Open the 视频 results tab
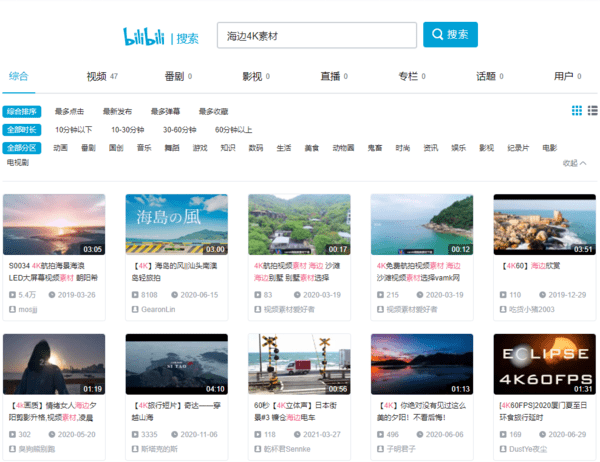The width and height of the screenshot is (600, 462). click(x=96, y=76)
